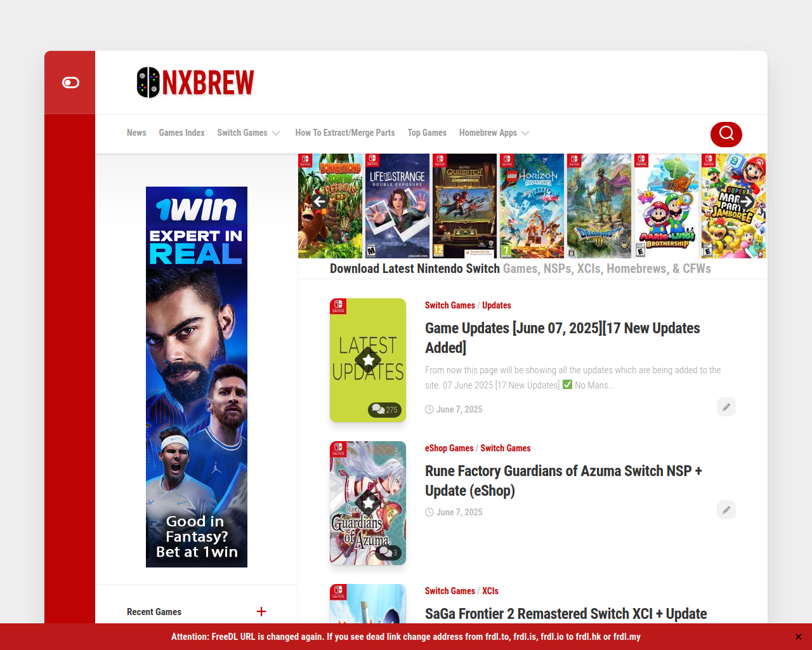Open the 1win betting advertisement banner
This screenshot has width=812, height=650.
(197, 377)
